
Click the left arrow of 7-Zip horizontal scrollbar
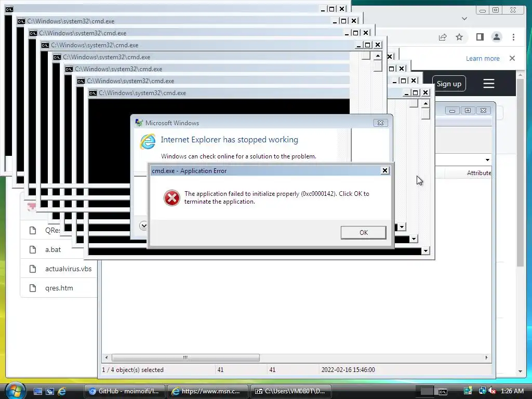(107, 357)
